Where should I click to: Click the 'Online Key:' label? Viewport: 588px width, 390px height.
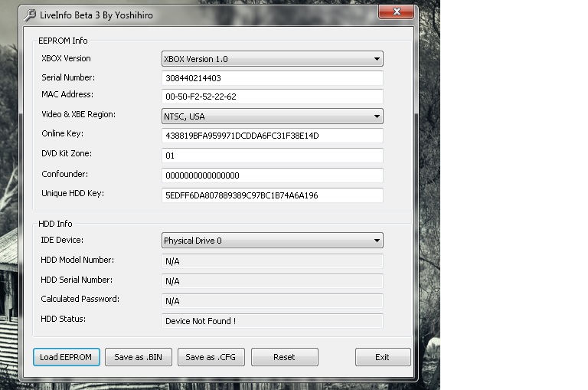(62, 133)
